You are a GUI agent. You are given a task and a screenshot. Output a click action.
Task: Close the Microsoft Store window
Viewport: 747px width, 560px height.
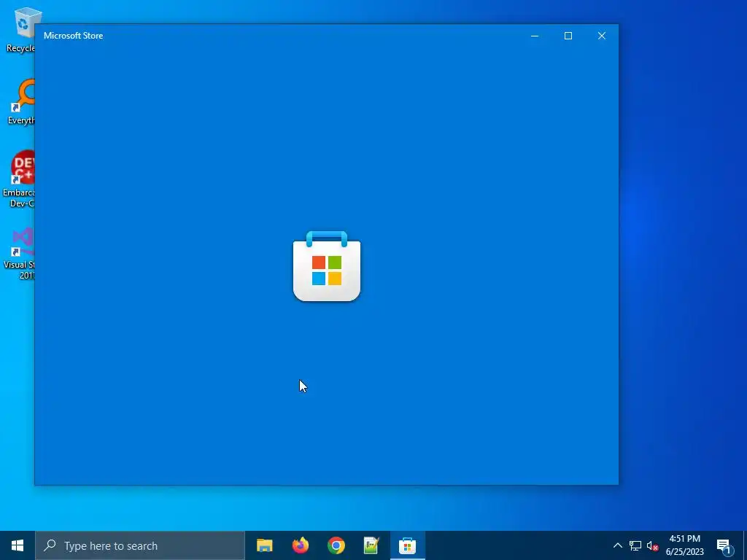(602, 36)
